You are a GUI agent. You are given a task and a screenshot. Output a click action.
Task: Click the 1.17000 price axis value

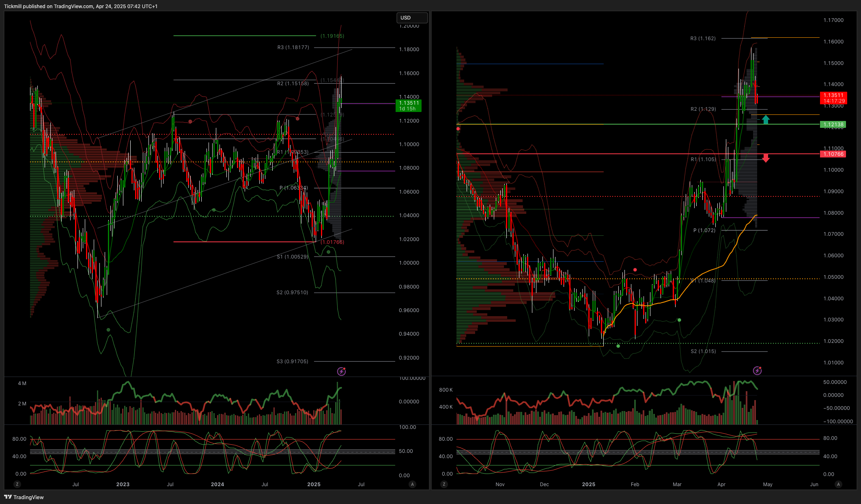pos(833,20)
